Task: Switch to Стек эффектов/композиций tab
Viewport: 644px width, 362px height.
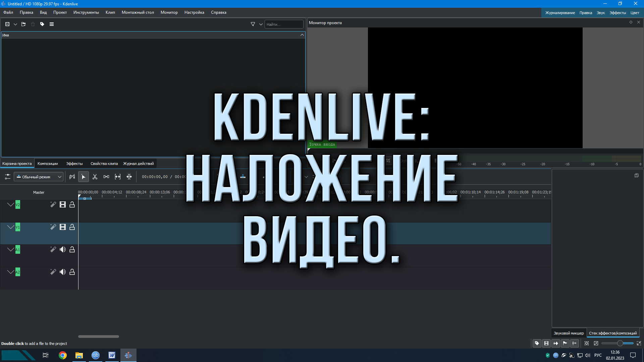Action: coord(613,333)
